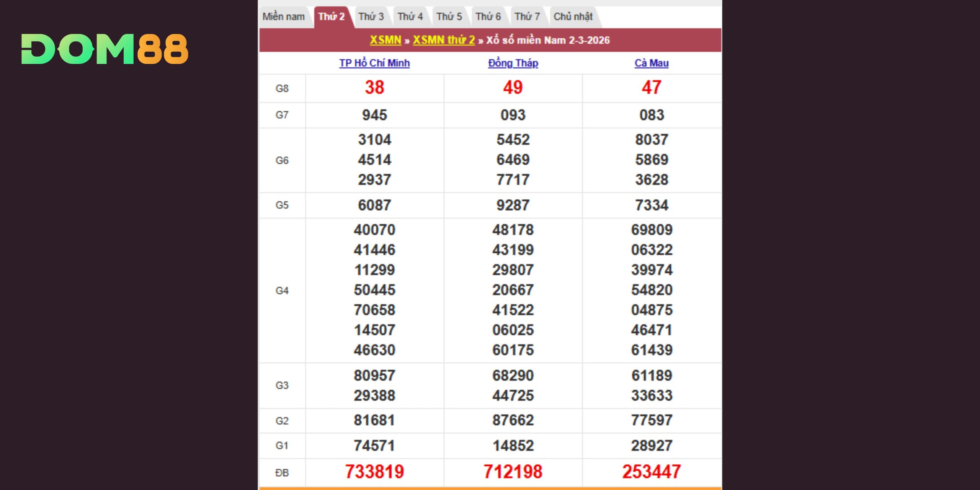Image resolution: width=980 pixels, height=490 pixels.
Task: Open the Đồng Tháp province link
Action: (513, 63)
